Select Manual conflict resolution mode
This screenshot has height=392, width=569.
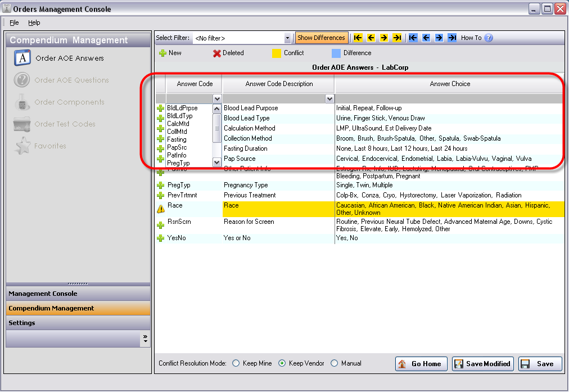click(x=334, y=363)
